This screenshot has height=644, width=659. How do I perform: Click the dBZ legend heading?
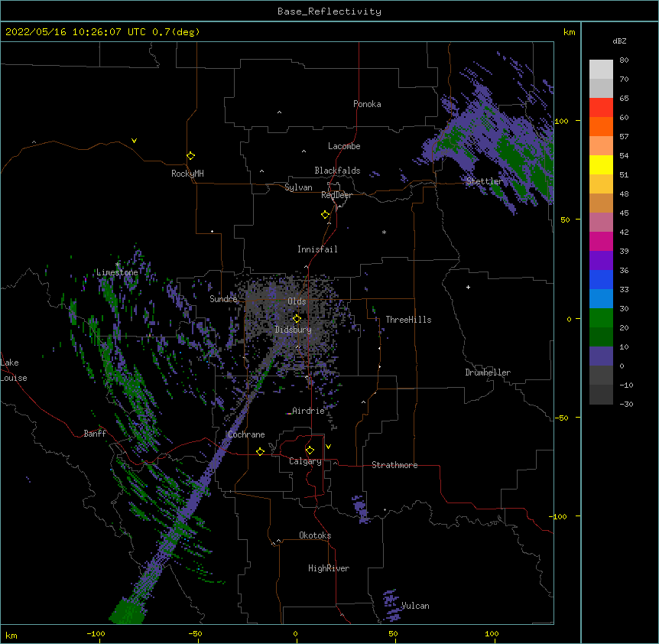[x=619, y=41]
